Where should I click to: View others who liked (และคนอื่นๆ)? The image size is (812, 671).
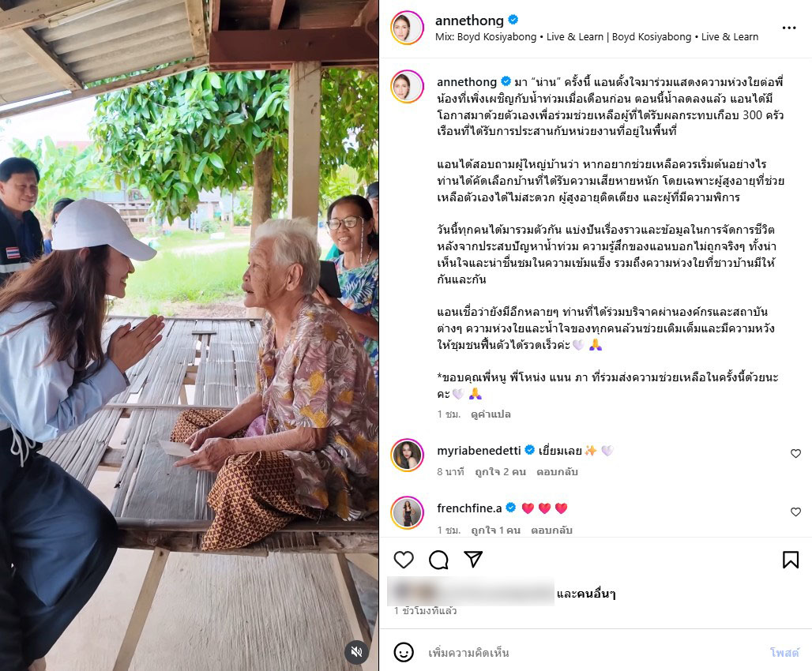(x=585, y=594)
